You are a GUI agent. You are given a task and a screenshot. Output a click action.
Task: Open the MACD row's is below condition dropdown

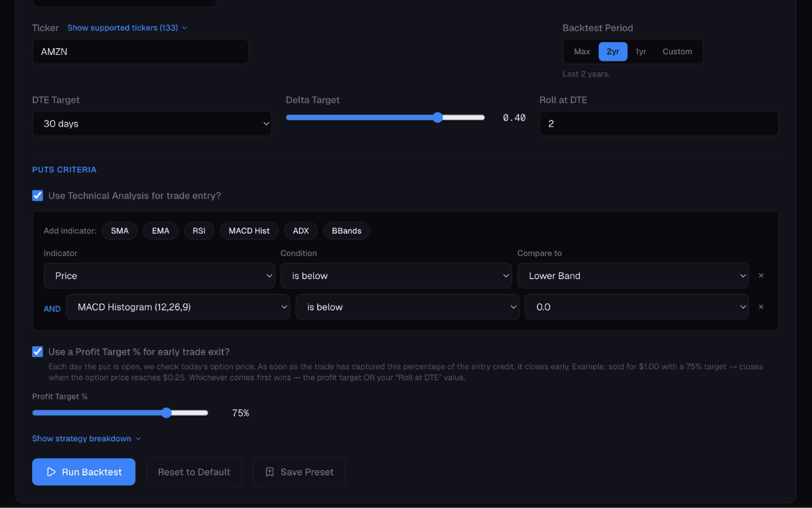click(x=407, y=307)
